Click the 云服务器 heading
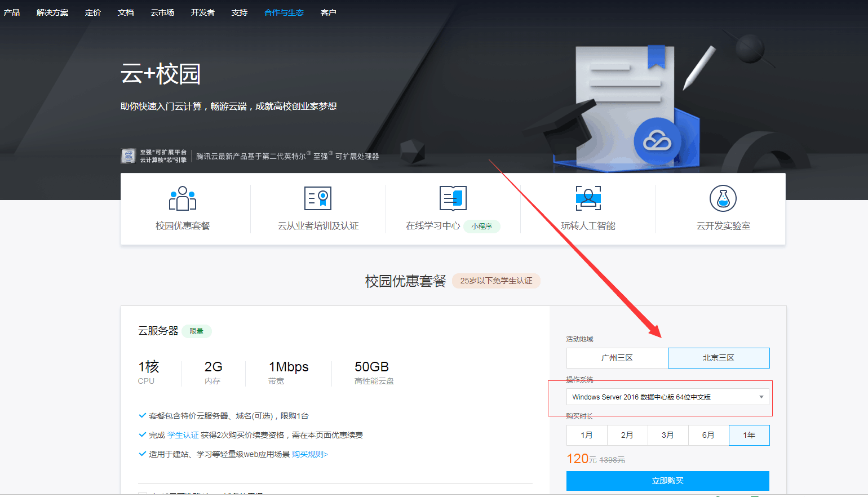This screenshot has width=868, height=497. [158, 331]
